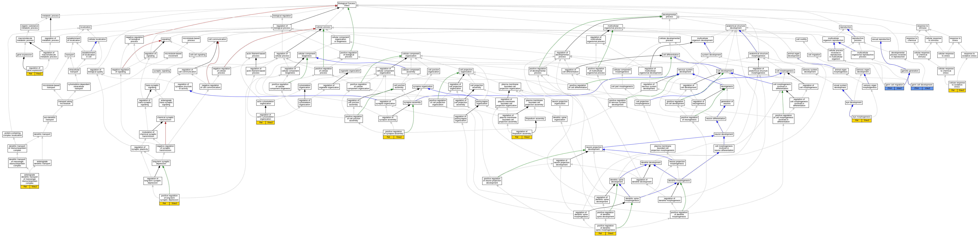
Task: Select the 'localization' node
Action: click(86, 27)
